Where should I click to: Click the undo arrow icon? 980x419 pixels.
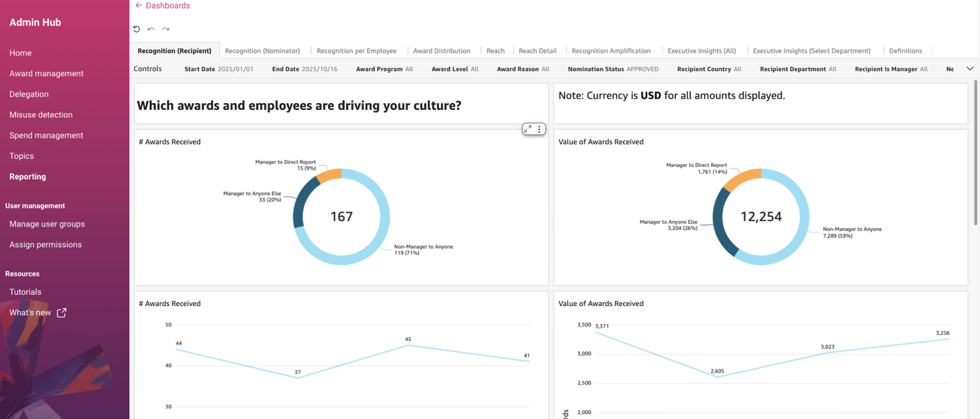coord(151,29)
